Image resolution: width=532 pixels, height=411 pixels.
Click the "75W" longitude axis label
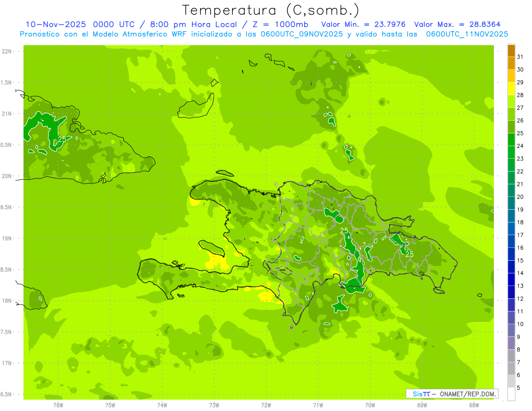pyautogui.click(x=110, y=405)
